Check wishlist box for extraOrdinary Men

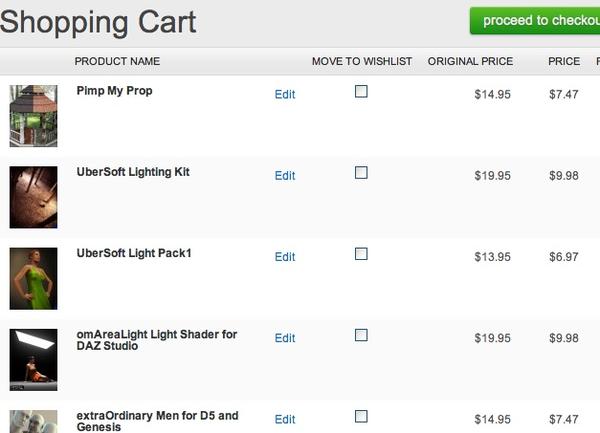(x=361, y=416)
